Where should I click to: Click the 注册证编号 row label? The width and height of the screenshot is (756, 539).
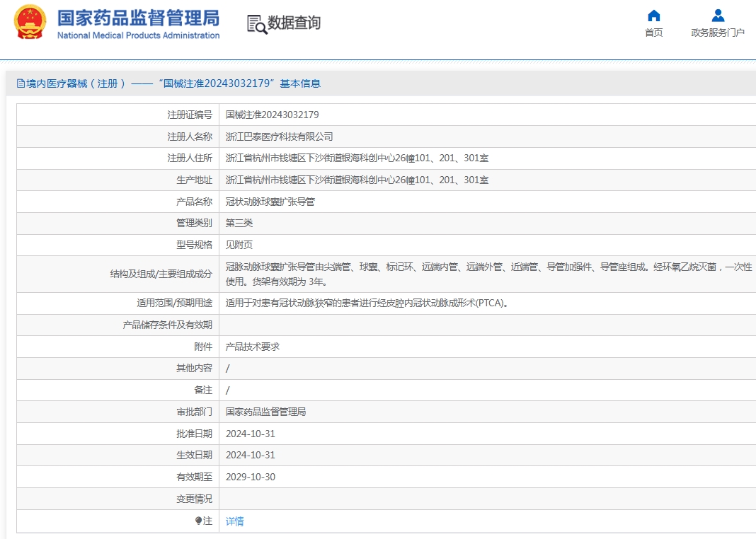[x=190, y=115]
